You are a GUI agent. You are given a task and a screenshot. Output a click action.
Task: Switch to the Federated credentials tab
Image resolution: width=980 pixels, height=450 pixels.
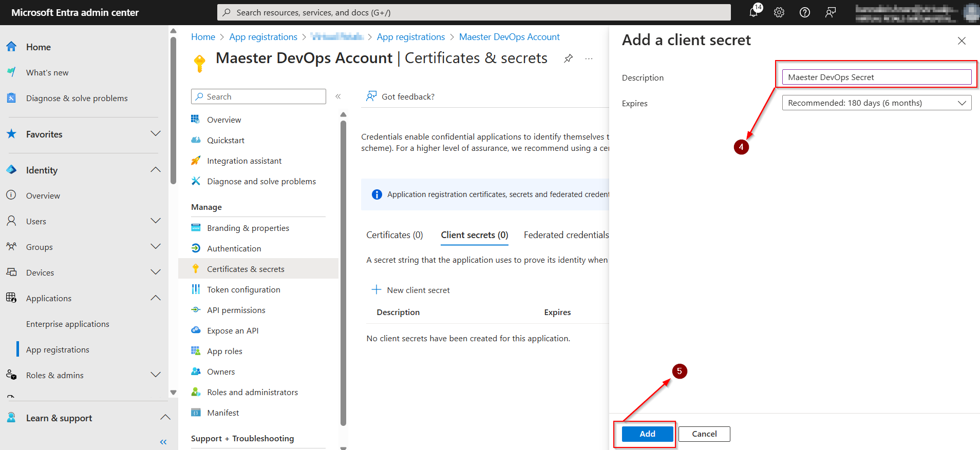[x=566, y=235]
